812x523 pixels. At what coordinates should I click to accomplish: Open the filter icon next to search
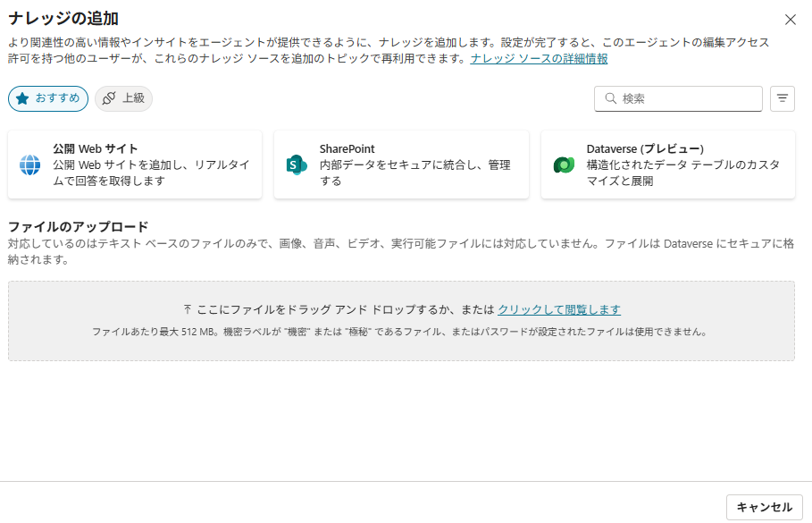[x=782, y=98]
